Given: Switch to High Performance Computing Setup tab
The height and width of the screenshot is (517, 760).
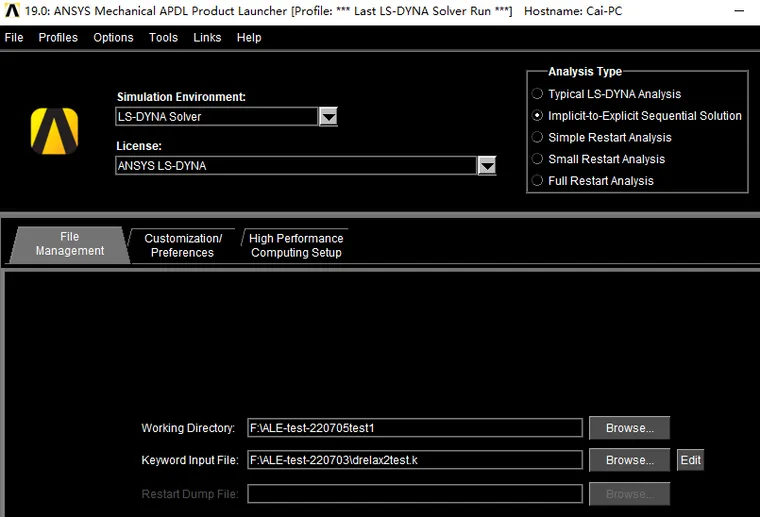Looking at the screenshot, I should pyautogui.click(x=296, y=246).
